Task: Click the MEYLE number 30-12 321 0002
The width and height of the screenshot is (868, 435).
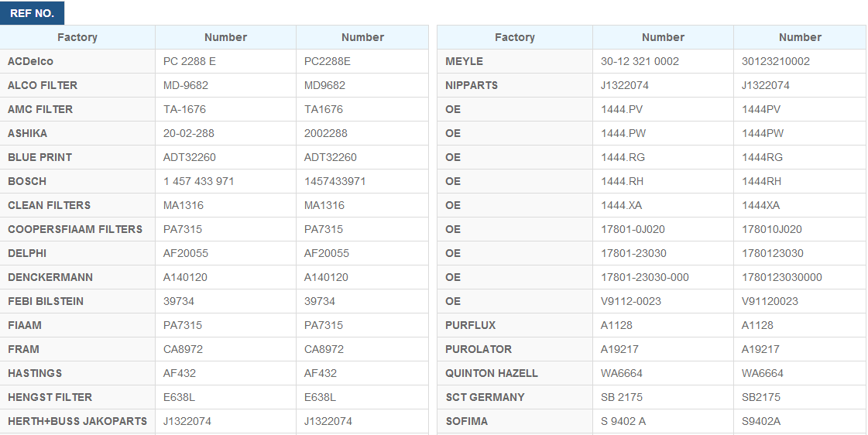Action: pyautogui.click(x=640, y=61)
